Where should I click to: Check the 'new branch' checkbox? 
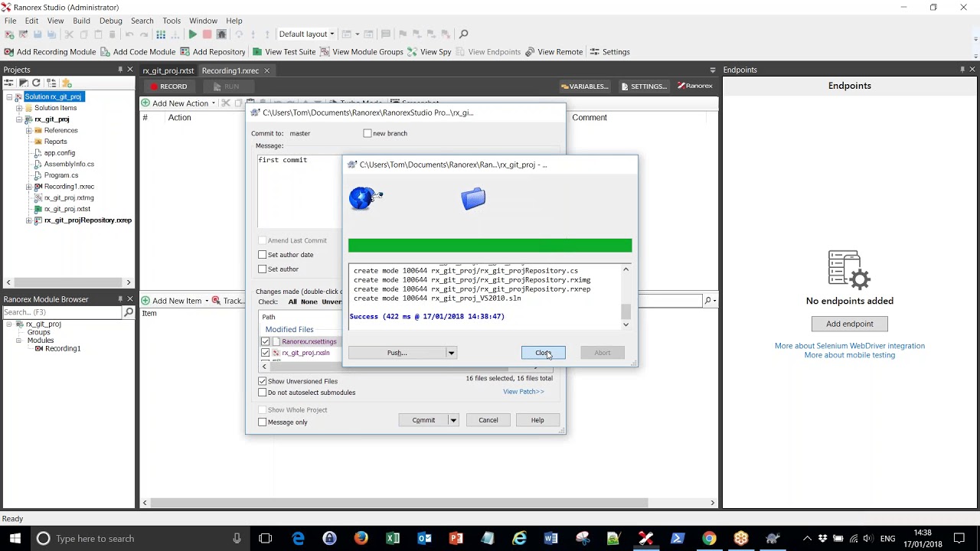[x=367, y=133]
